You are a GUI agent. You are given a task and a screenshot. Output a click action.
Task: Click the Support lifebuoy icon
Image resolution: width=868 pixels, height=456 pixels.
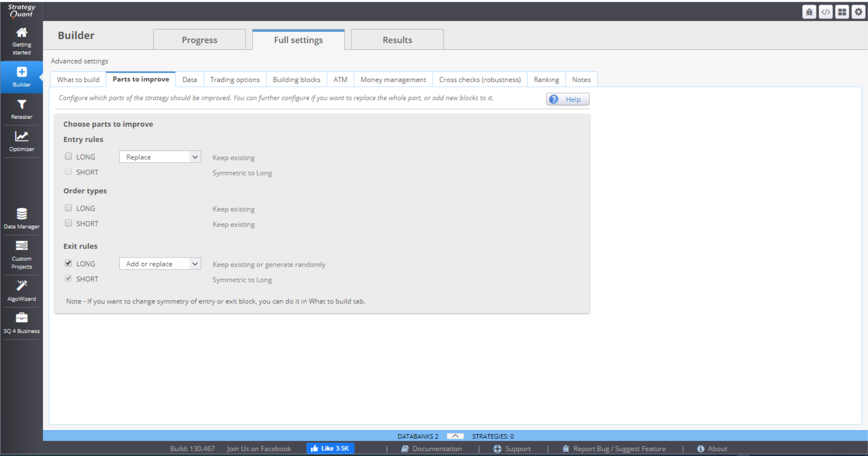[497, 449]
